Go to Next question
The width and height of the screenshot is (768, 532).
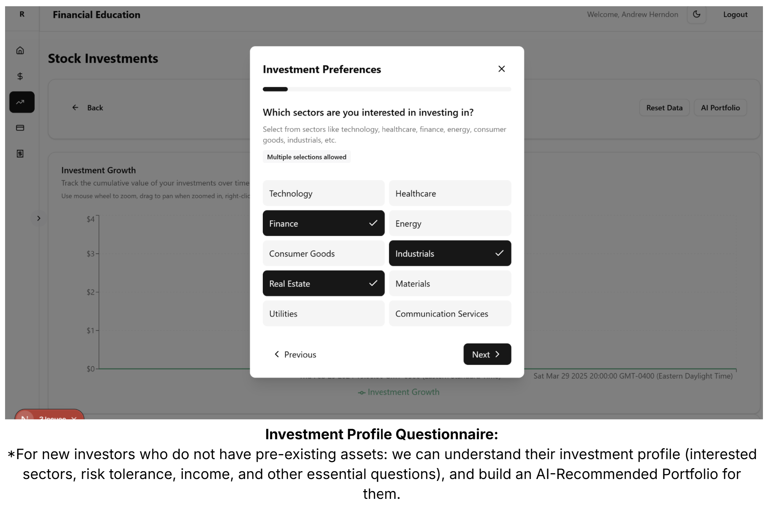[x=487, y=354]
